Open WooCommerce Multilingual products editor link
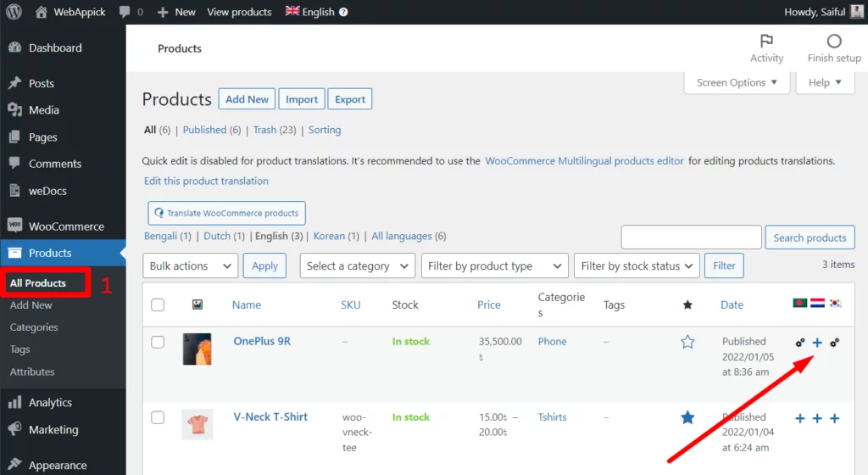868x475 pixels. point(584,161)
